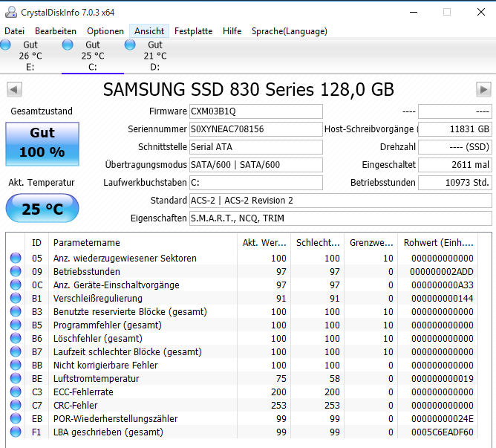Open the Optionen menu
The height and width of the screenshot is (448, 496).
105,31
